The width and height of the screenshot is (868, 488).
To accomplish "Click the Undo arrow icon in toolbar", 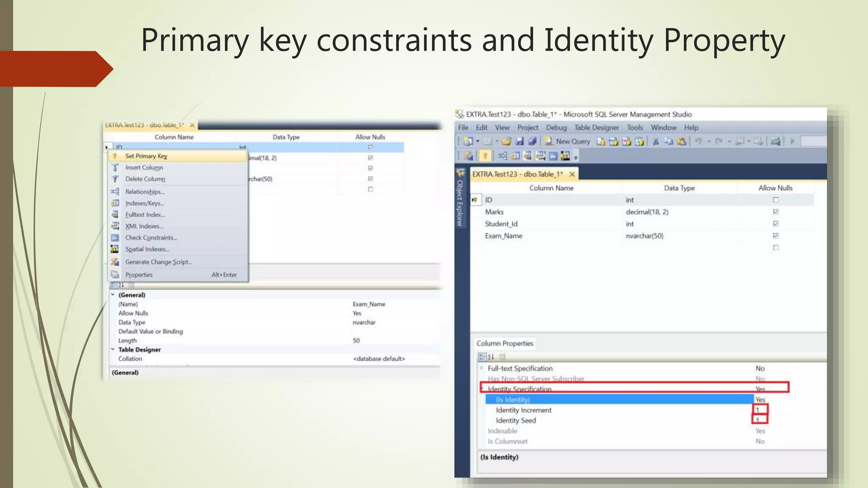I will [x=698, y=141].
